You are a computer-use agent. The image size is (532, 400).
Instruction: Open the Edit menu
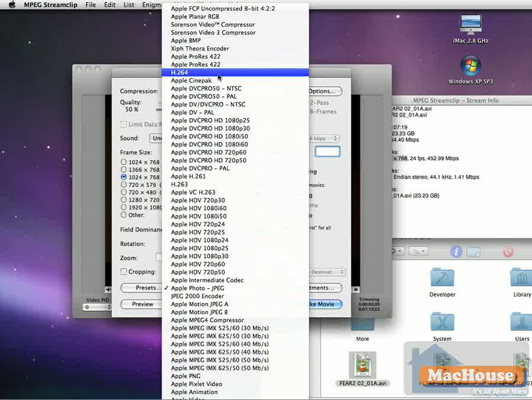(110, 5)
